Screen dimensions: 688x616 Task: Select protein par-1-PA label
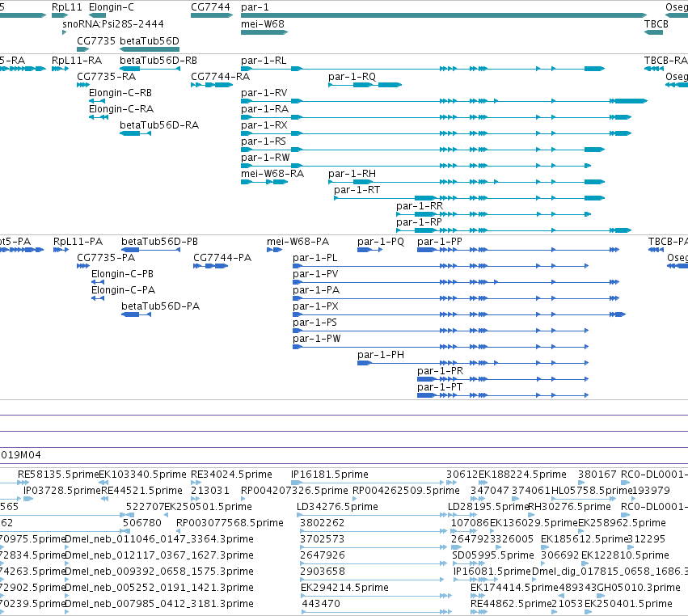(316, 290)
